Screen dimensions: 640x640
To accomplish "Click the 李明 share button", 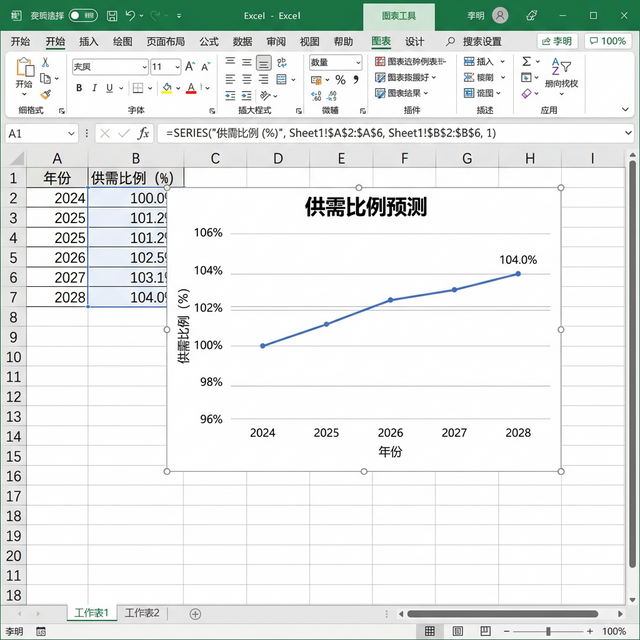I will tap(557, 41).
